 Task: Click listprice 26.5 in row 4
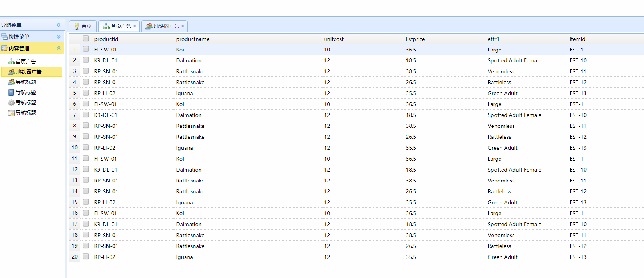point(411,82)
